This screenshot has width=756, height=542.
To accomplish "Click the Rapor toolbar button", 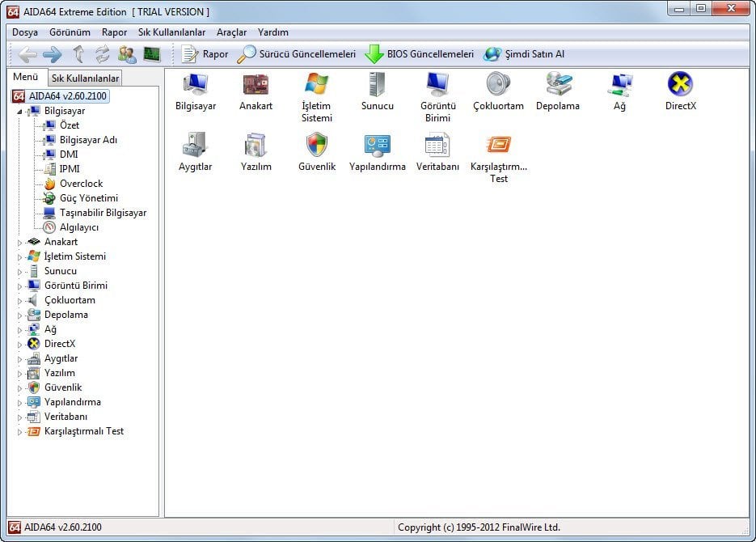I will [205, 54].
